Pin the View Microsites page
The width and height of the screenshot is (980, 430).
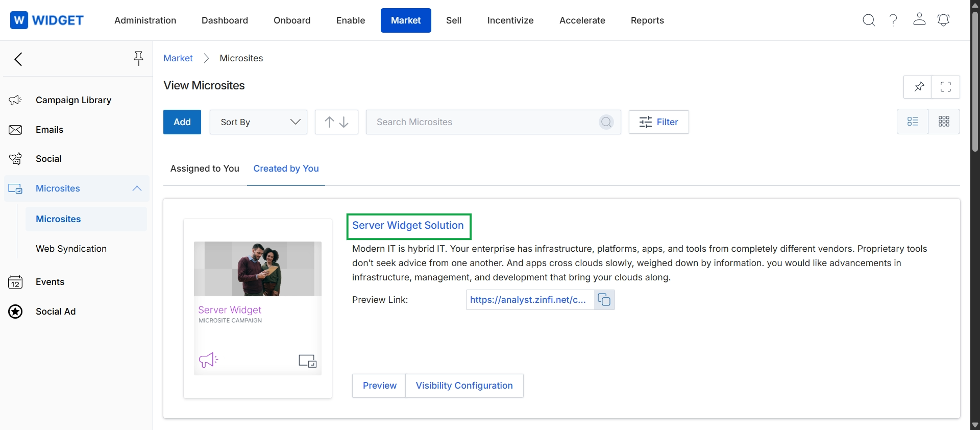point(918,87)
